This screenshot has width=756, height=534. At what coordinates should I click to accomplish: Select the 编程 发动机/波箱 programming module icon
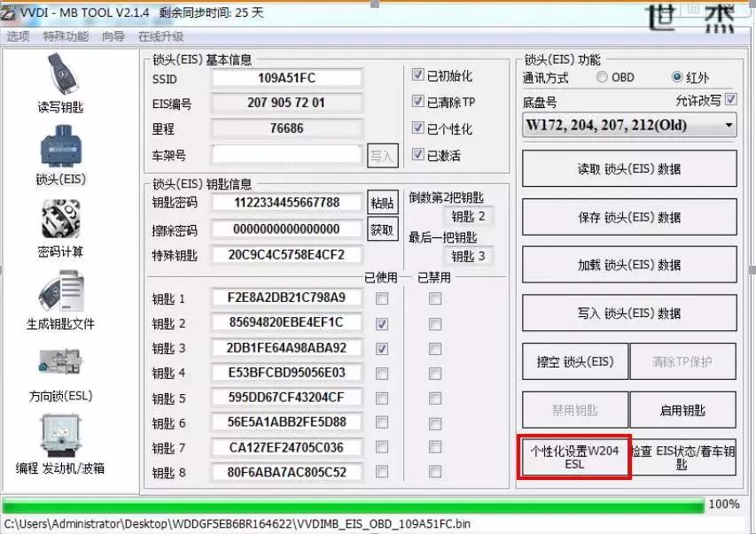coord(62,443)
